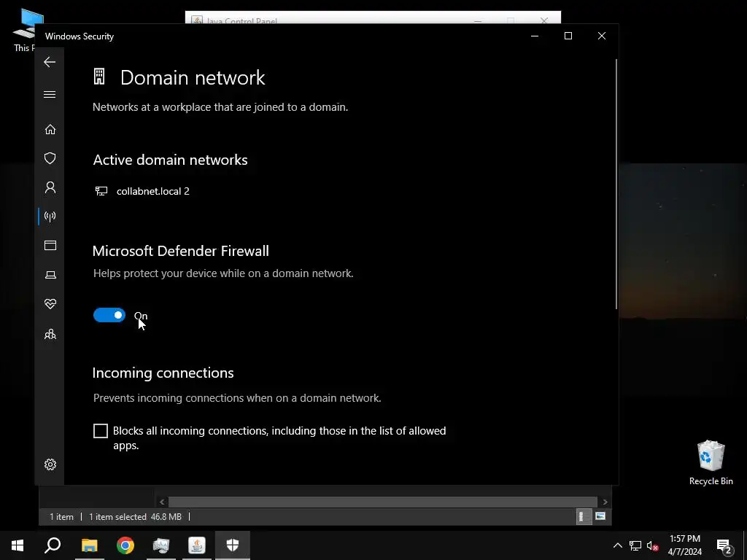747x560 pixels.
Task: Click Windows Security vertical scrollbar
Action: [x=617, y=184]
